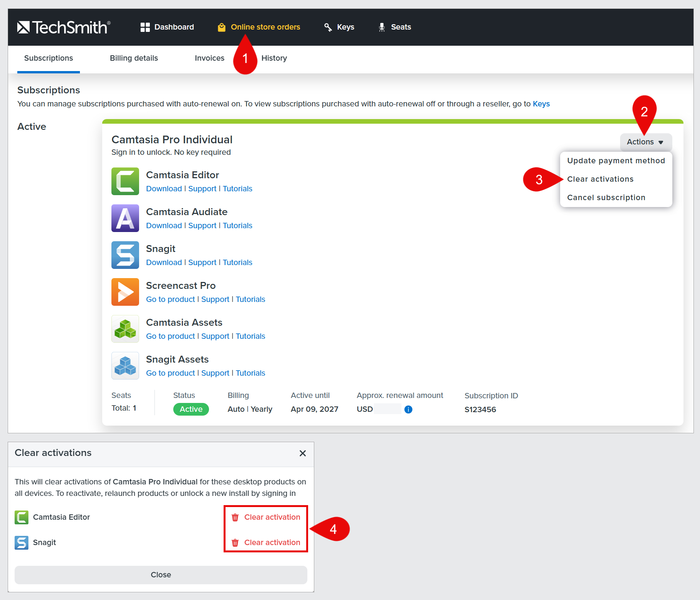
Task: Click the Camtasia Assets green cubes icon
Action: click(125, 329)
